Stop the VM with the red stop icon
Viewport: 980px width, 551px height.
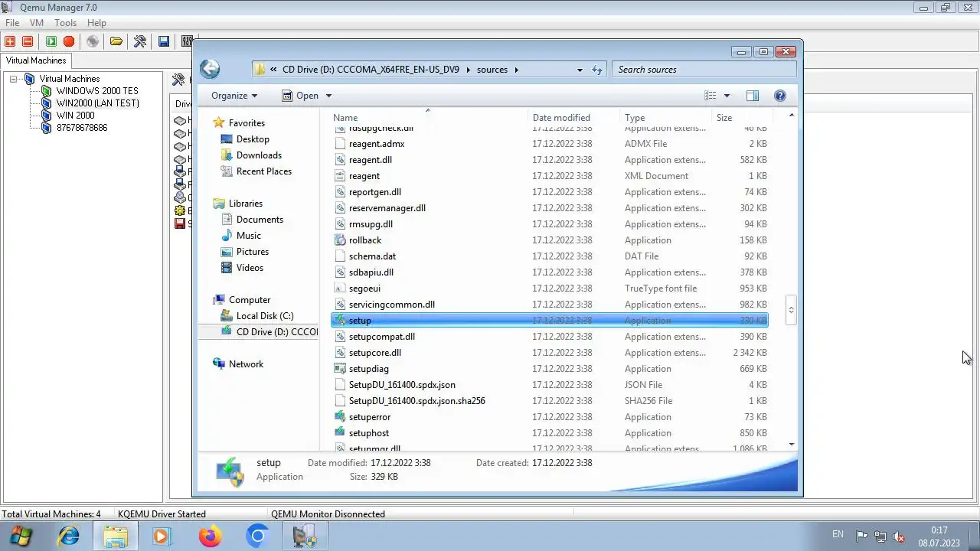[x=68, y=41]
